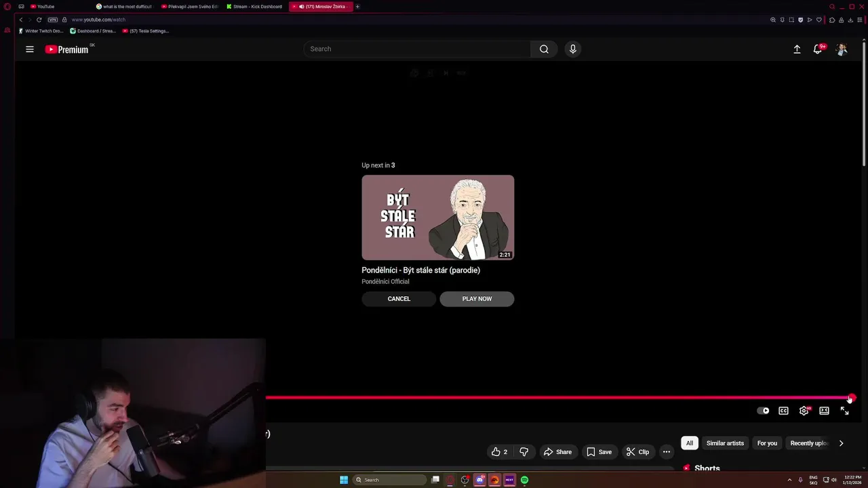The height and width of the screenshot is (488, 868).
Task: Reload the page in the browser
Action: pyautogui.click(x=39, y=20)
